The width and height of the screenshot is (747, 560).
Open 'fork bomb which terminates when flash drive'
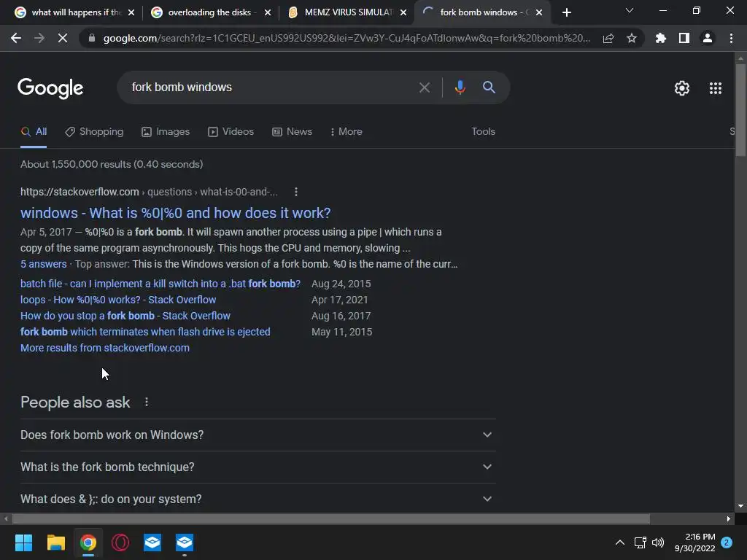pyautogui.click(x=145, y=332)
